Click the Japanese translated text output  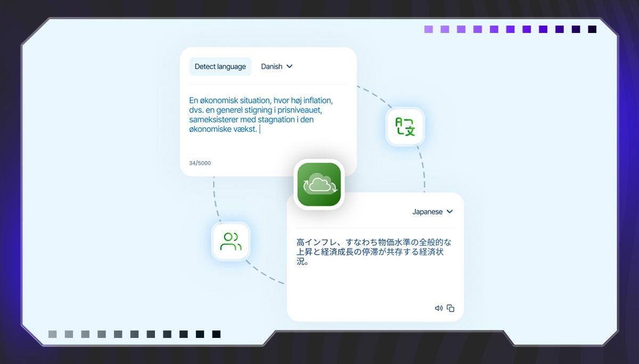click(374, 252)
